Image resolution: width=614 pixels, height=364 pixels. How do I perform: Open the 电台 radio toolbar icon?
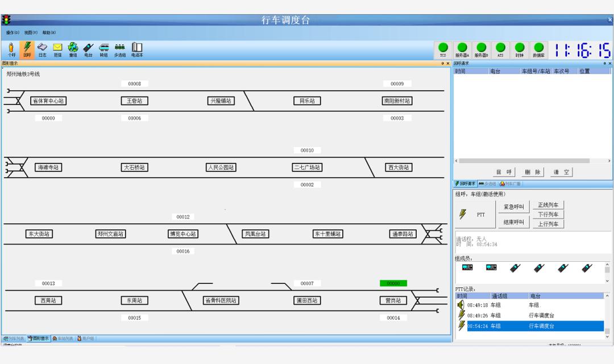88,49
